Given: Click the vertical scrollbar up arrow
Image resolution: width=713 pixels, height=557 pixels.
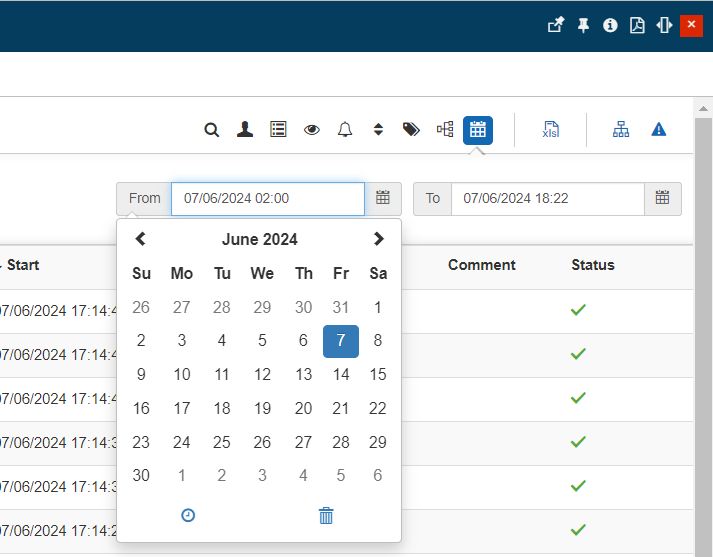Looking at the screenshot, I should pos(703,109).
